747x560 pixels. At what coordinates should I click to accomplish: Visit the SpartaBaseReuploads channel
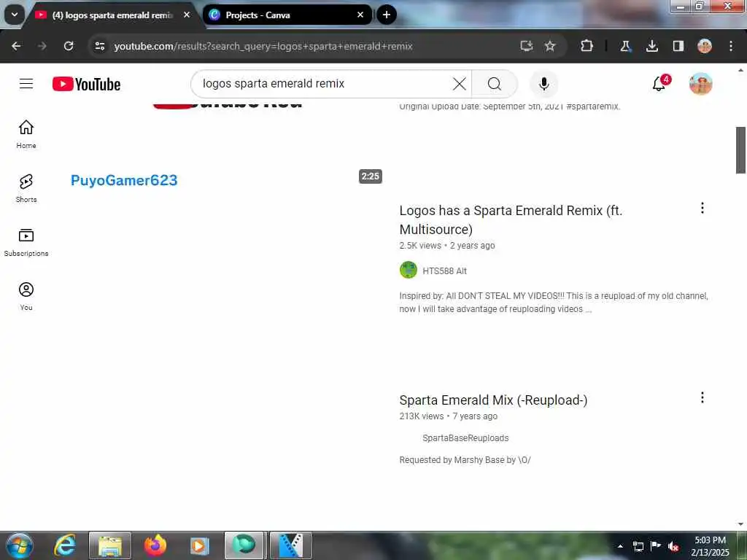tap(465, 438)
